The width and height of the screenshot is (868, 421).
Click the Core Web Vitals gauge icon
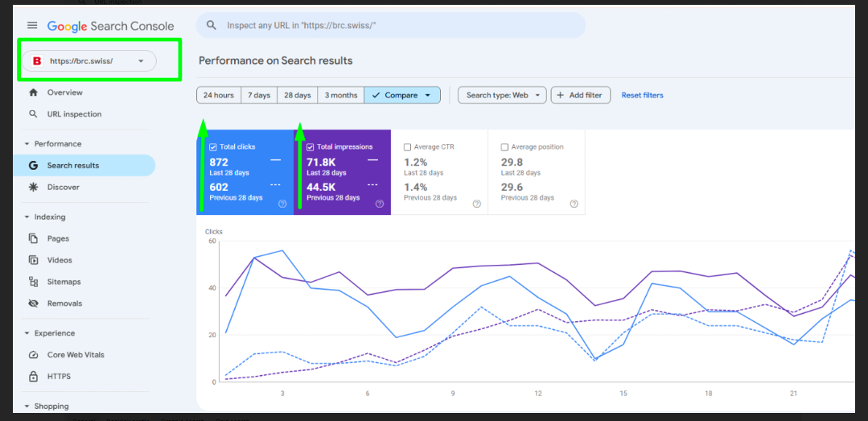click(33, 355)
